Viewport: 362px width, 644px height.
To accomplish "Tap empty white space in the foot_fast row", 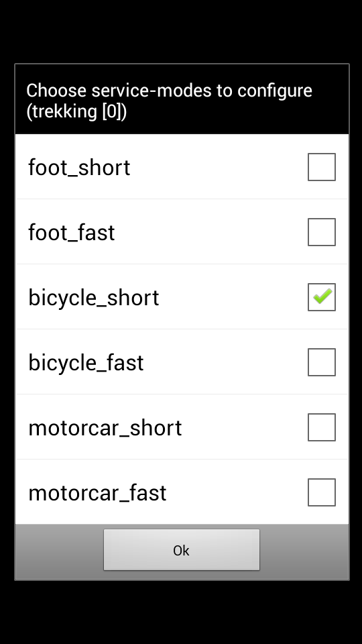I will tap(209, 232).
